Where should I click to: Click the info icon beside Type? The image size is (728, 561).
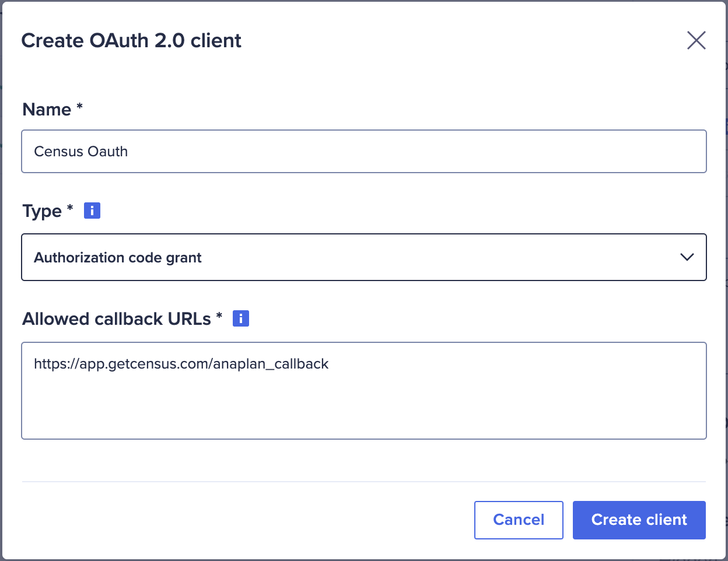pos(92,211)
